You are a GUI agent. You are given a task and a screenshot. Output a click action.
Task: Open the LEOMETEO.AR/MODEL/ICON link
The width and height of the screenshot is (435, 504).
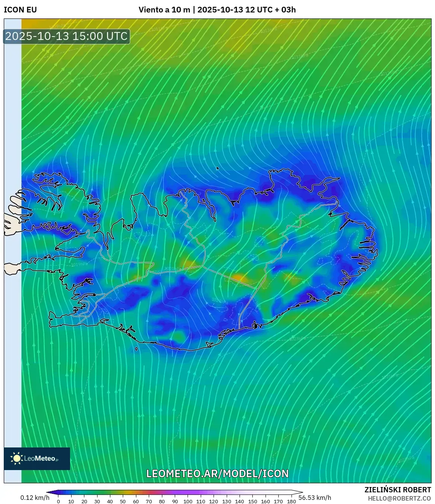coord(217,473)
